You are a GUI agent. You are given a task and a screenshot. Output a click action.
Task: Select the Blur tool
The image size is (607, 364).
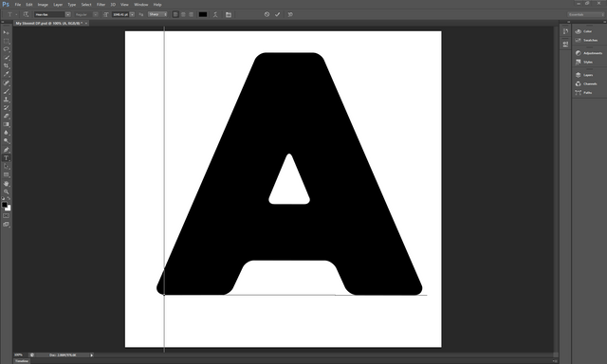pos(6,133)
